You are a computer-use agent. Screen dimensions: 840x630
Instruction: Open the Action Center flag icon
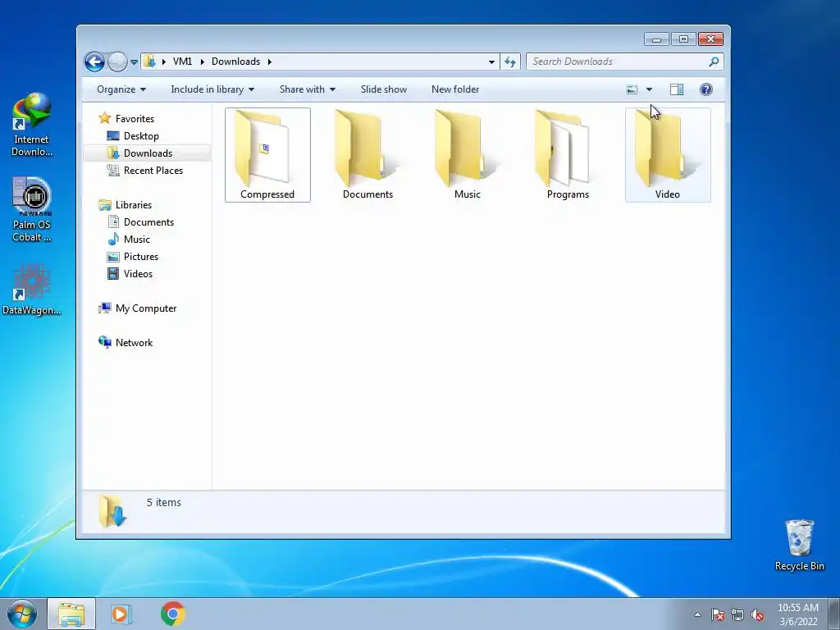point(718,614)
